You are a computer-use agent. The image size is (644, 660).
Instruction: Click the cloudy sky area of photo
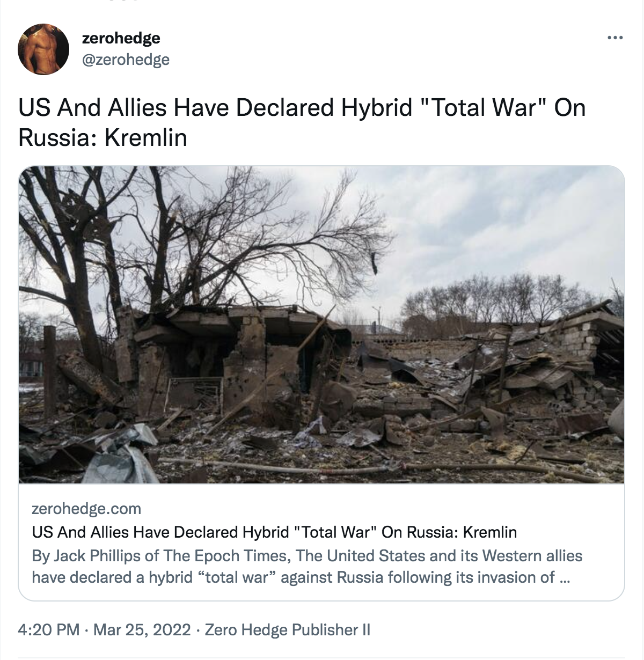coord(483,215)
